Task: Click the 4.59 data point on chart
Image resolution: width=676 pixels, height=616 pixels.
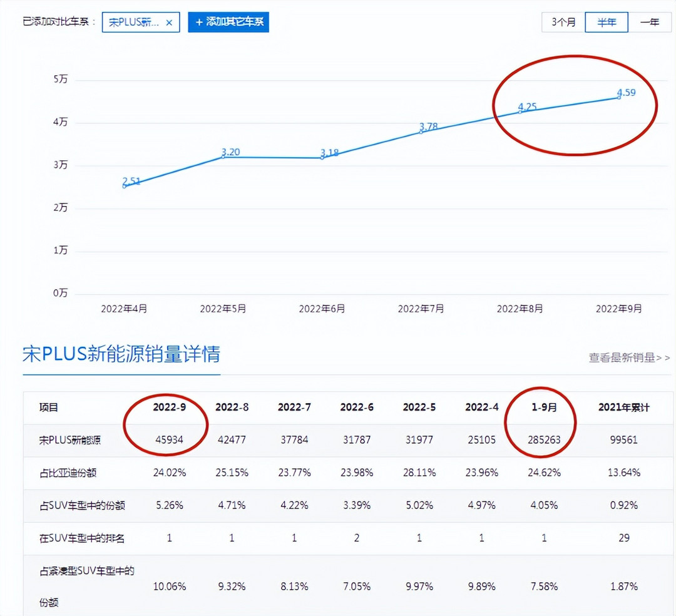Action: (x=619, y=98)
